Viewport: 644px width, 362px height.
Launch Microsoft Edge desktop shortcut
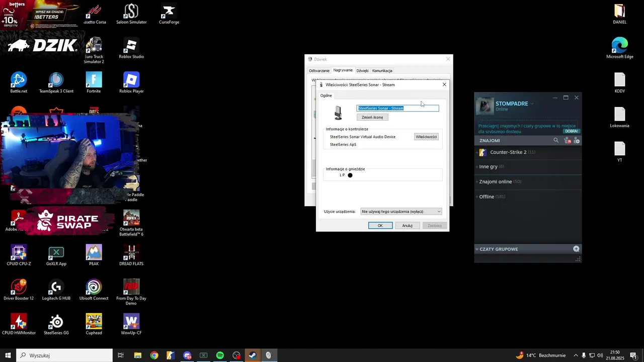pos(619,48)
